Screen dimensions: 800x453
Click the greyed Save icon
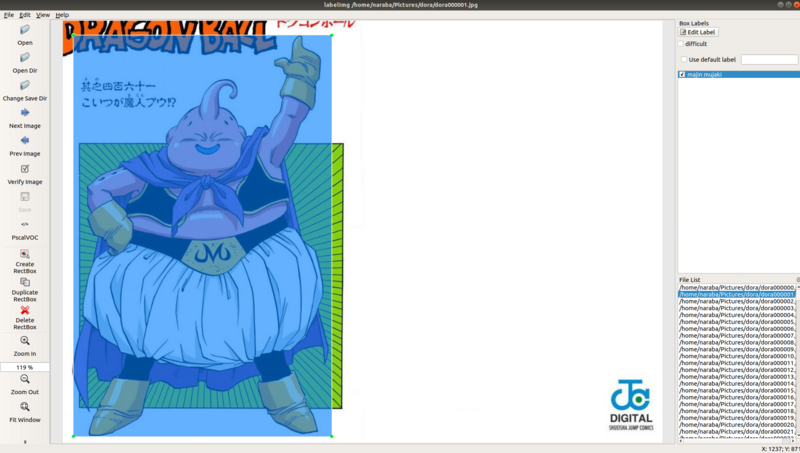pyautogui.click(x=24, y=197)
